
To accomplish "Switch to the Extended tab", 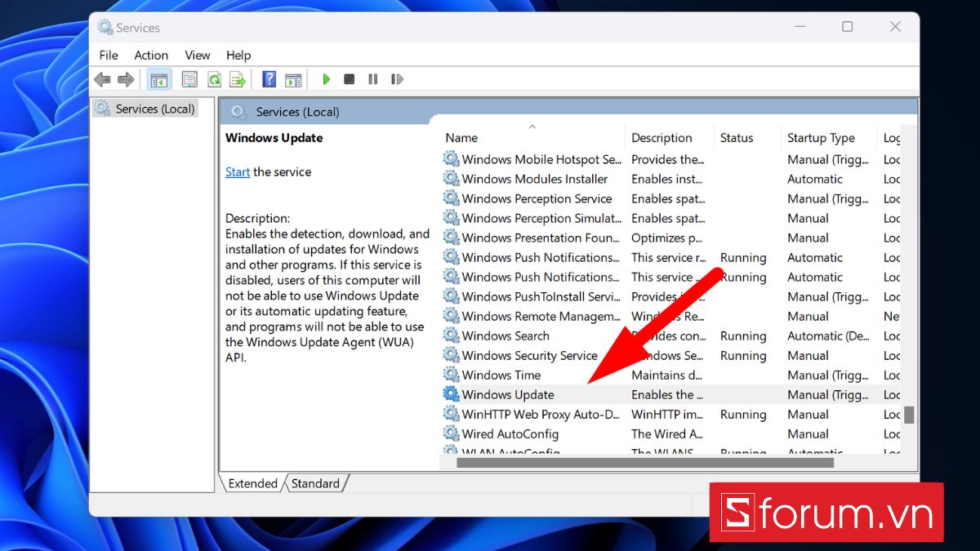I will (252, 483).
